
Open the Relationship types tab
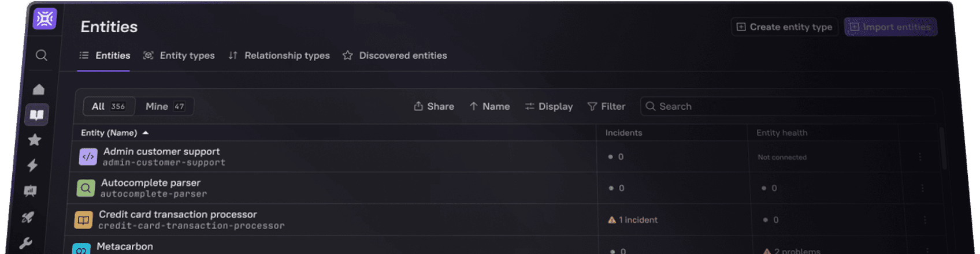click(279, 55)
